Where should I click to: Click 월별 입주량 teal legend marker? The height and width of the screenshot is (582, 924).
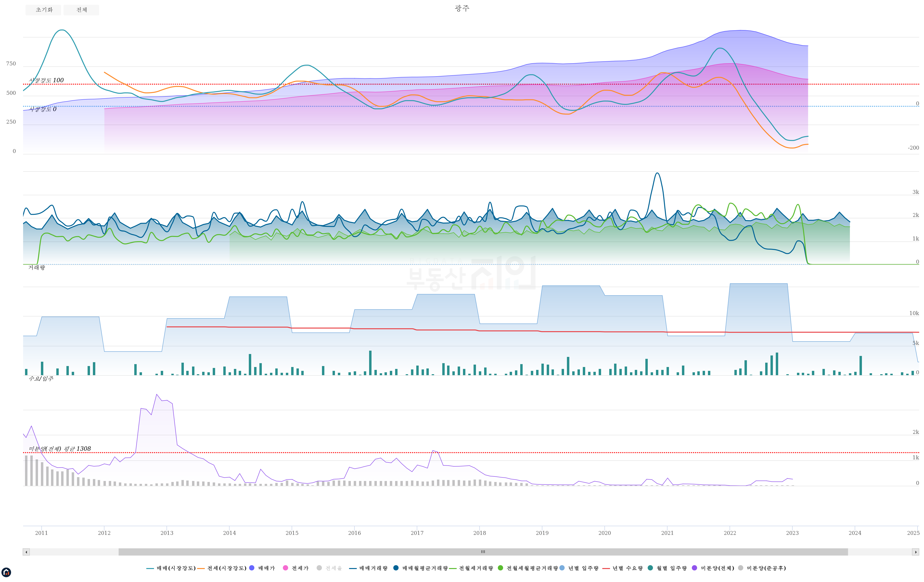650,568
